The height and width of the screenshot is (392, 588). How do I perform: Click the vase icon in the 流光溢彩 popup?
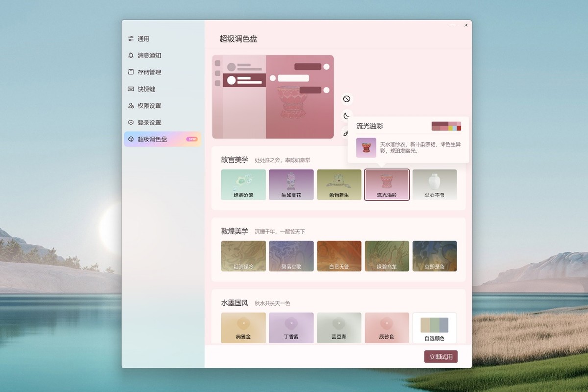(366, 147)
